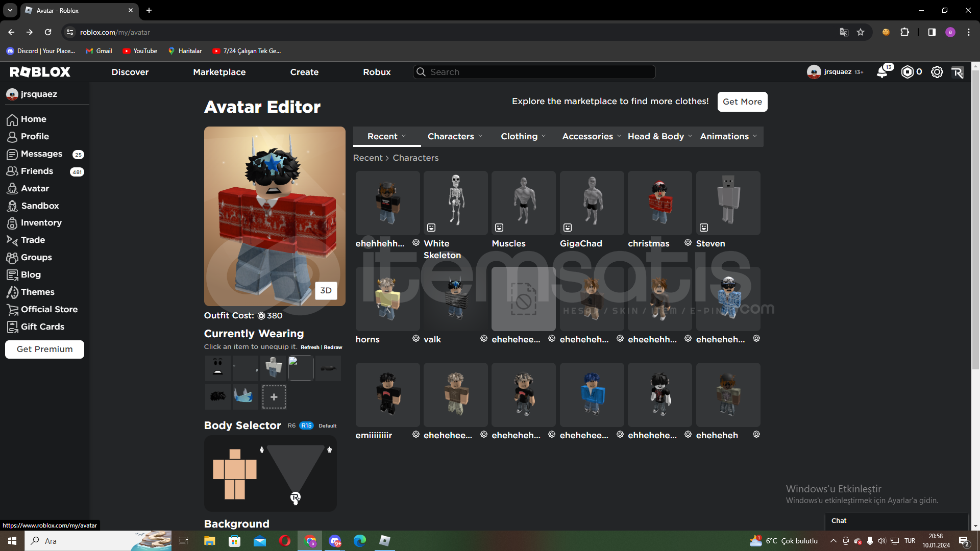The height and width of the screenshot is (551, 980).
Task: Open the notifications bell icon
Action: [x=883, y=72]
